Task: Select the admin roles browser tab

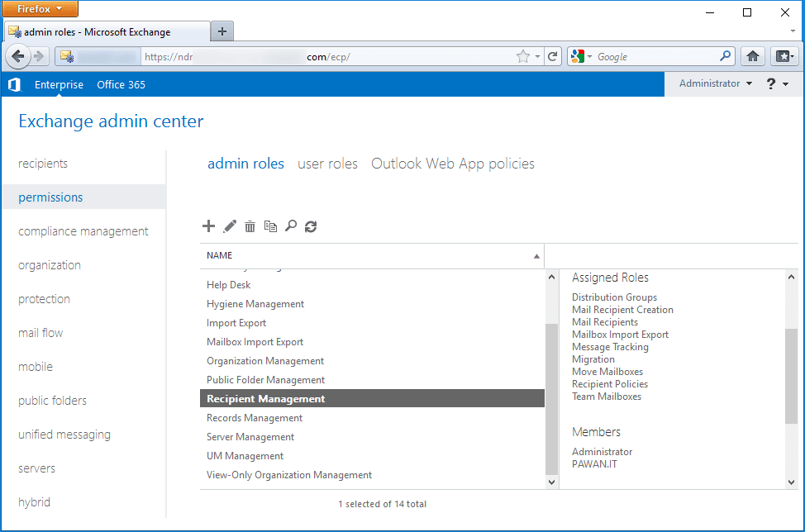Action: (107, 32)
